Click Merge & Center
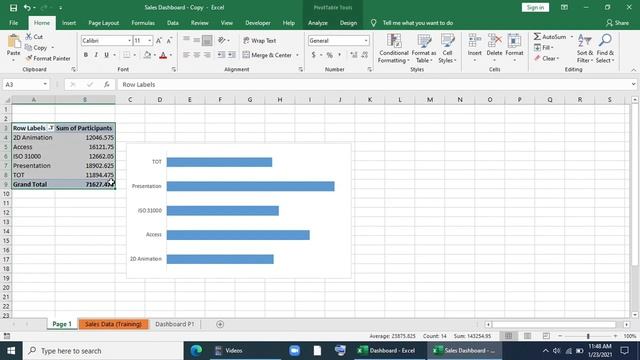This screenshot has height=360, width=640. click(x=267, y=55)
